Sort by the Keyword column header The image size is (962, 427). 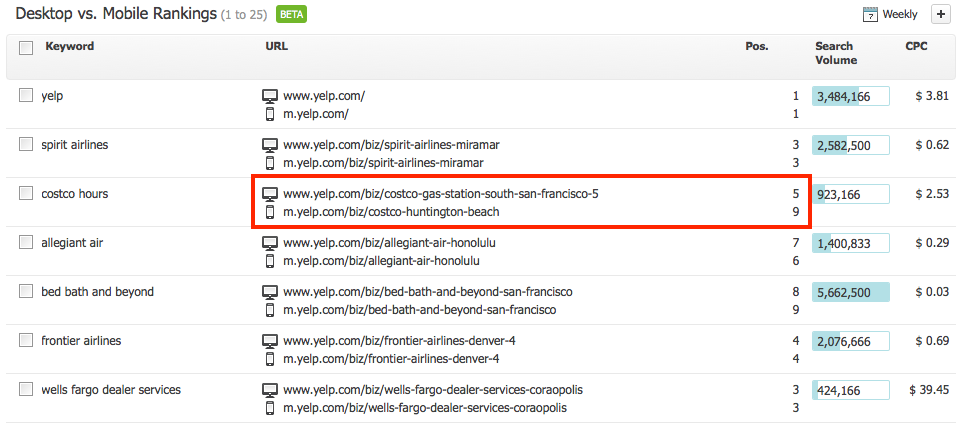69,47
